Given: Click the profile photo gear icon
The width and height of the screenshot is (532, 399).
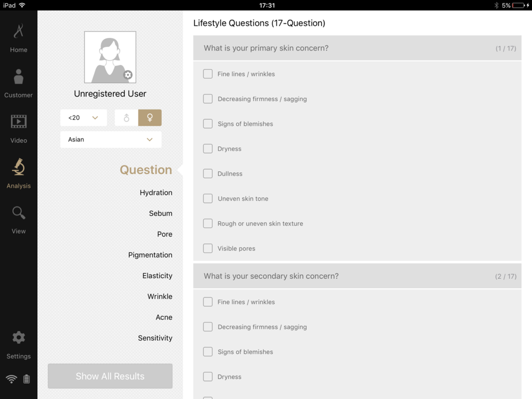Looking at the screenshot, I should (128, 75).
